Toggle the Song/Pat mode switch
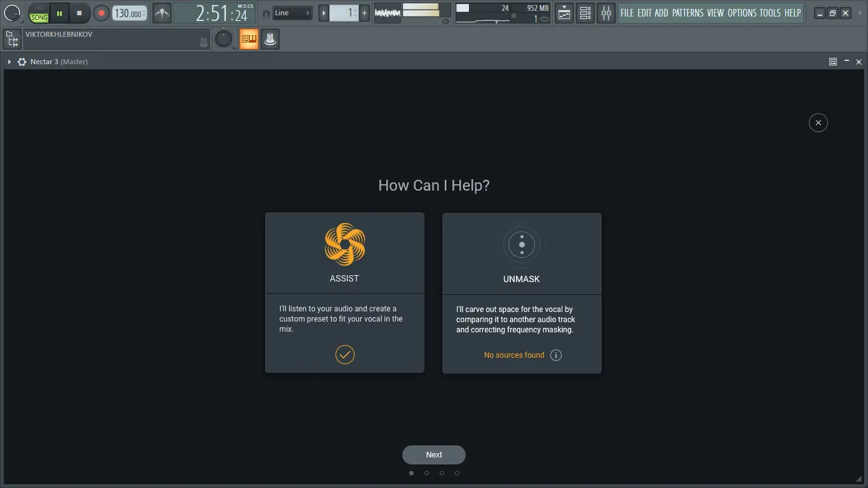The width and height of the screenshot is (868, 488). pyautogui.click(x=39, y=13)
